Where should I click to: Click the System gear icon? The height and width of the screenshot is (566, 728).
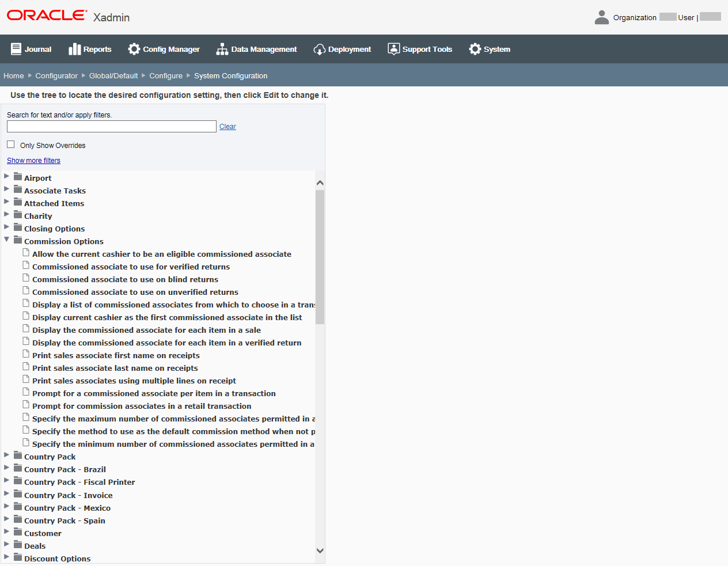475,48
